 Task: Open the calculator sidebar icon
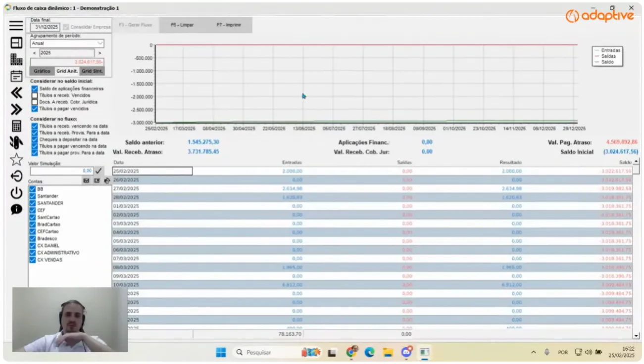tap(16, 126)
